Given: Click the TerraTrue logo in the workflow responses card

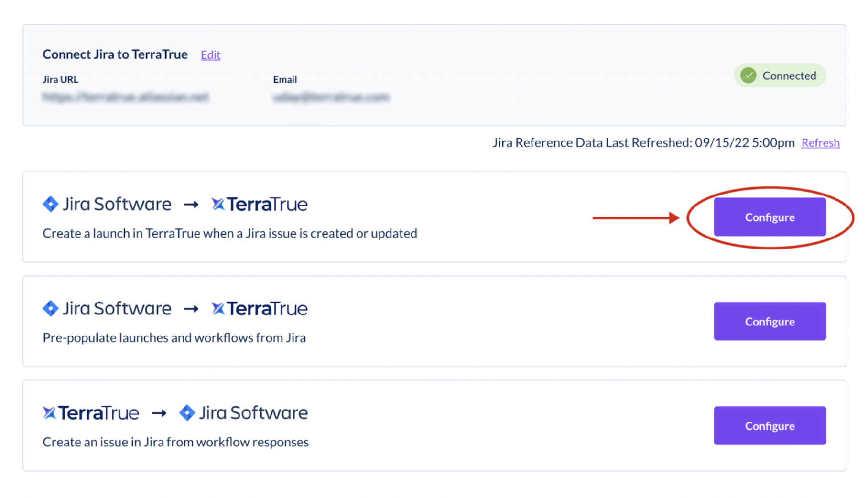Looking at the screenshot, I should [x=91, y=412].
